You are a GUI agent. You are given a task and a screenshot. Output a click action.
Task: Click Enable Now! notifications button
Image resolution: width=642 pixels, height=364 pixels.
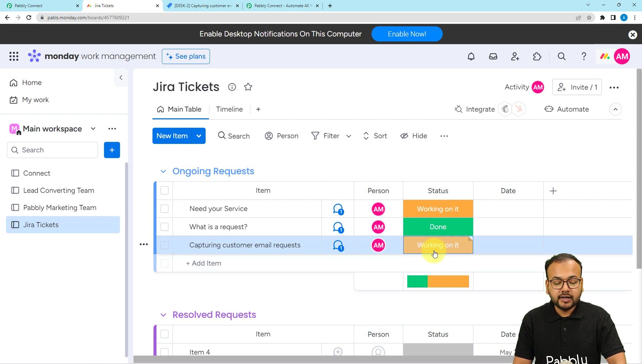pos(407,34)
